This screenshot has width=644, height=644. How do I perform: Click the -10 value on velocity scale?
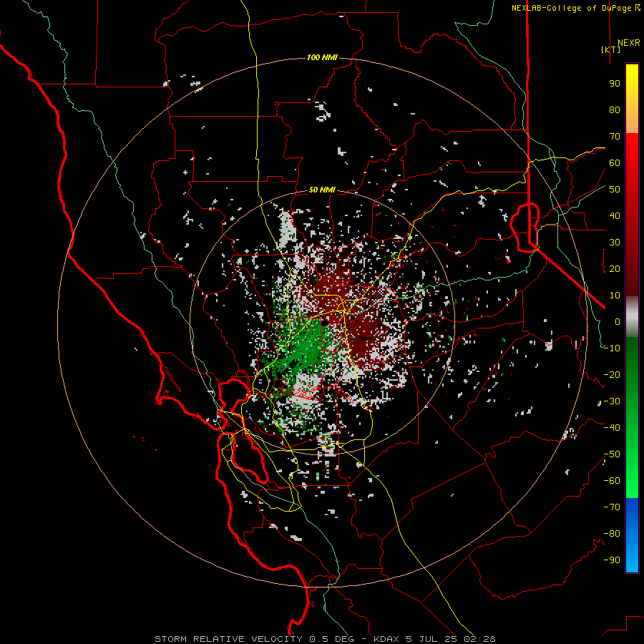612,348
